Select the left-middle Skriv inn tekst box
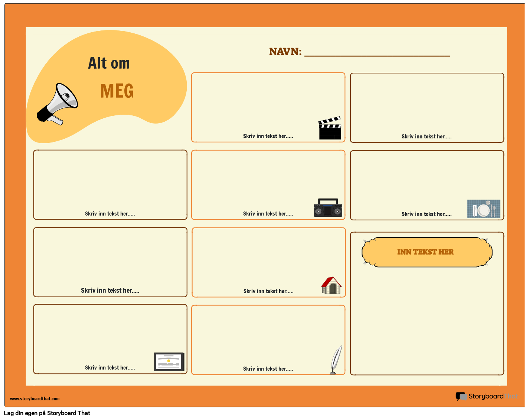 pyautogui.click(x=110, y=213)
